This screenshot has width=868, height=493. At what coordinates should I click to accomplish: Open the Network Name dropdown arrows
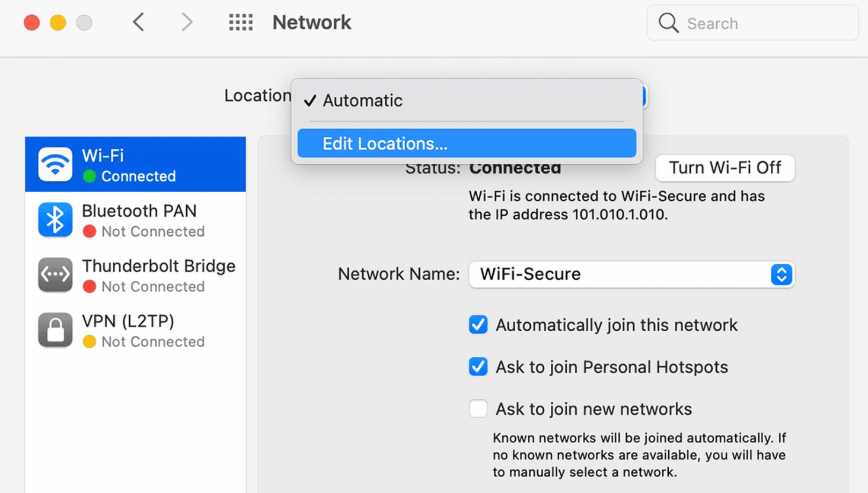point(781,274)
